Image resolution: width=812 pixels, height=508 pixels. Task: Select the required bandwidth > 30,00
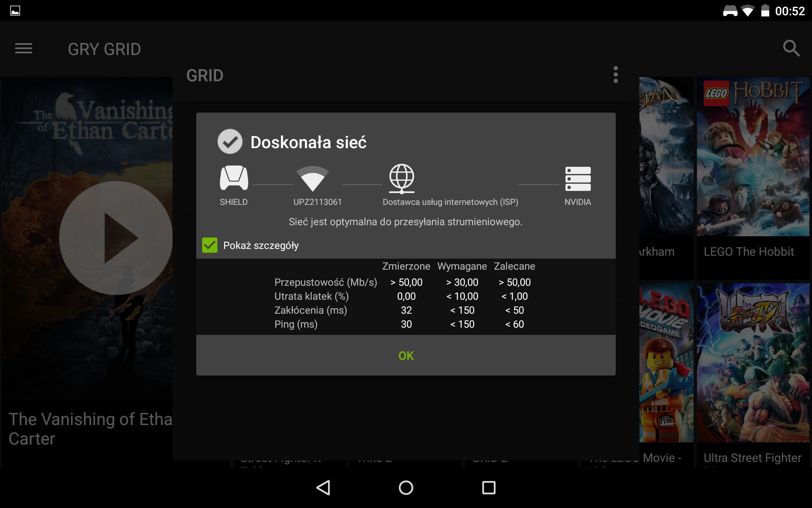pos(462,282)
